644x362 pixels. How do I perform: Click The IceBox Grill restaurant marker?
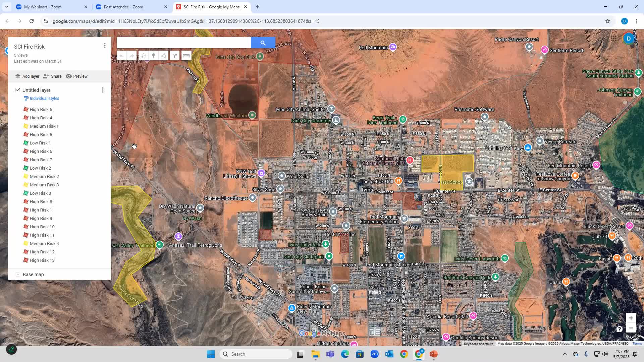(x=398, y=181)
